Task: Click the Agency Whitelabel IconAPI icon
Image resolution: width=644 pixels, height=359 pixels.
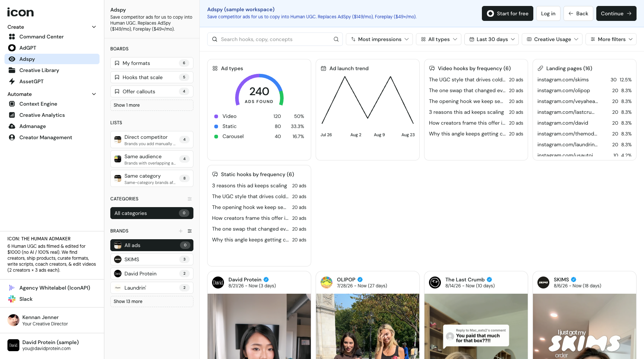Action: click(x=12, y=288)
